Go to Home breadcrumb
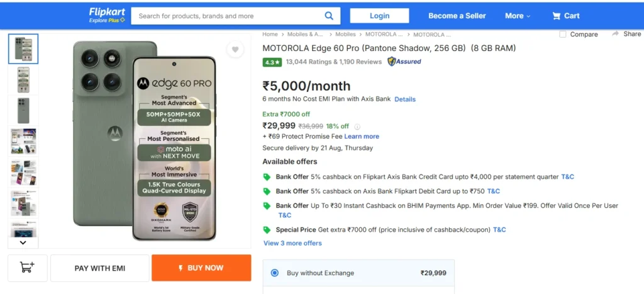The image size is (644, 294). 270,34
